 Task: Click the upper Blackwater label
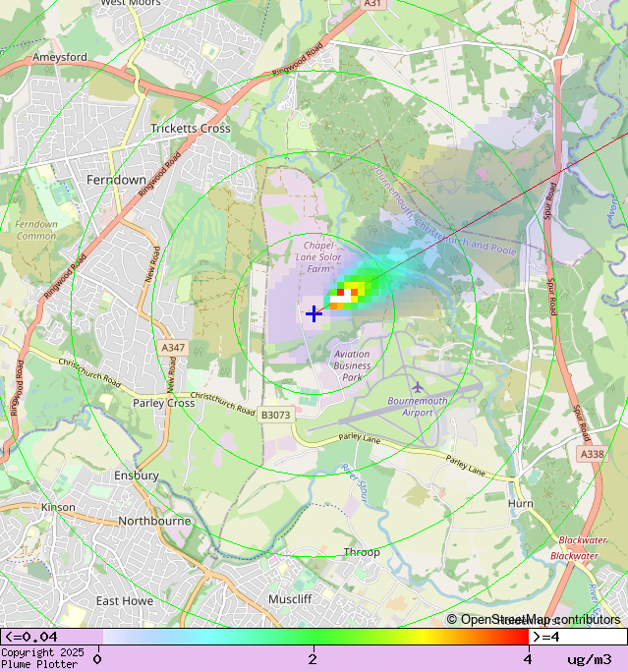582,540
